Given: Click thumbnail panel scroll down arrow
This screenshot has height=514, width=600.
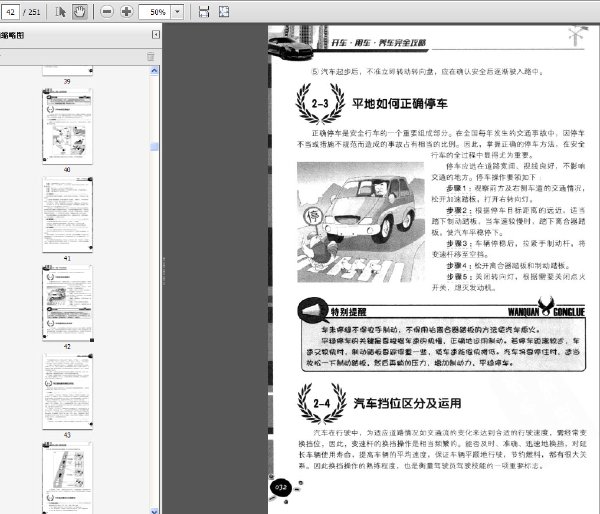Looking at the screenshot, I should click(x=154, y=511).
